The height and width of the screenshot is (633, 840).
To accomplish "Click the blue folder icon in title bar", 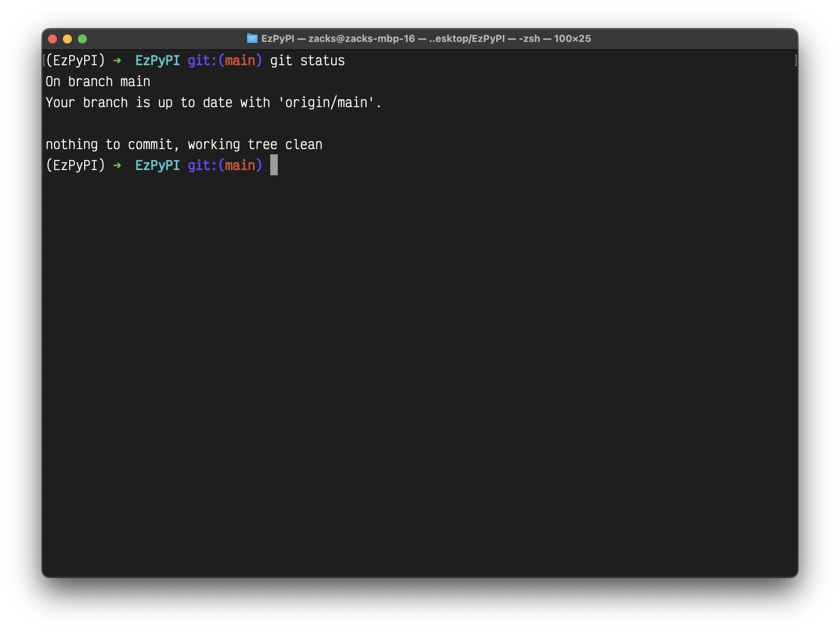I will 252,38.
